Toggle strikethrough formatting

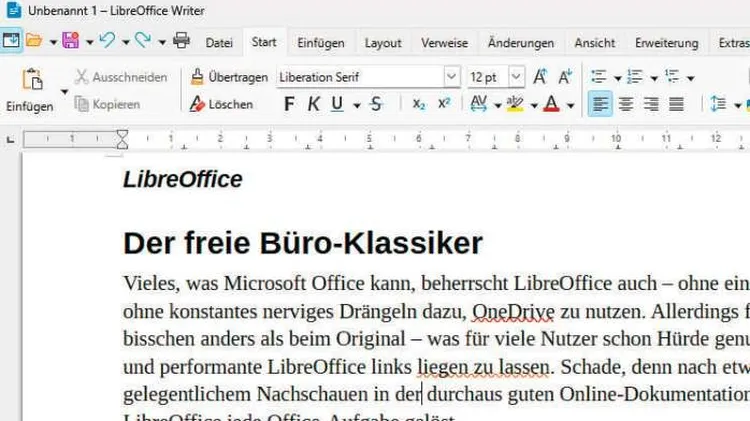click(376, 104)
